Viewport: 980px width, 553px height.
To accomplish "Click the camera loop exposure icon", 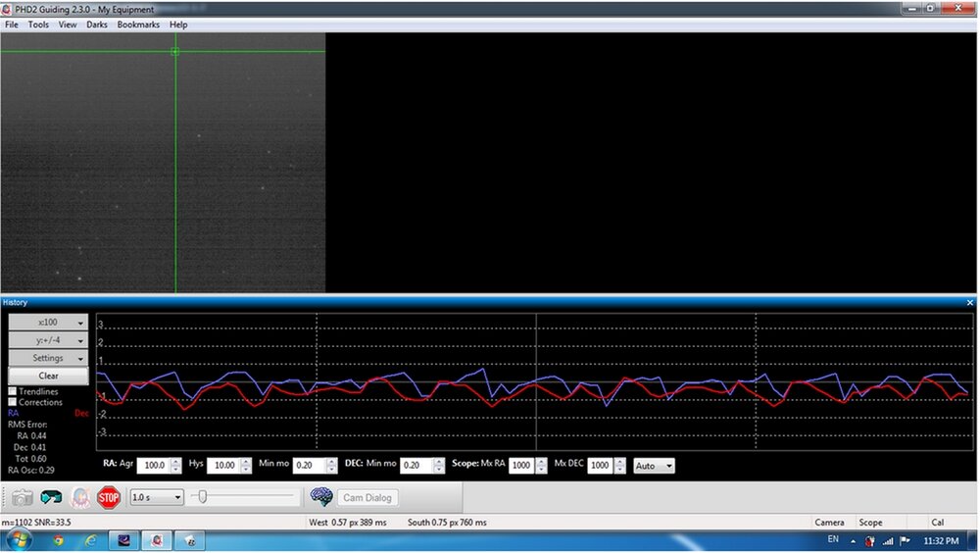I will coord(22,498).
